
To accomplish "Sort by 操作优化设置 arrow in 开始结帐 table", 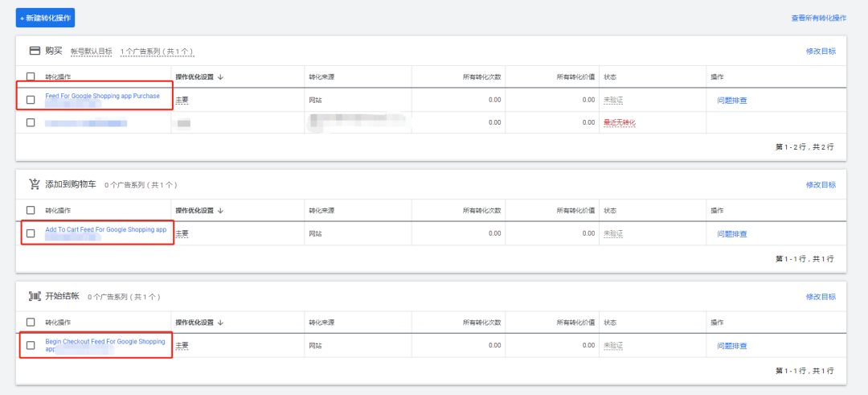I will [220, 323].
